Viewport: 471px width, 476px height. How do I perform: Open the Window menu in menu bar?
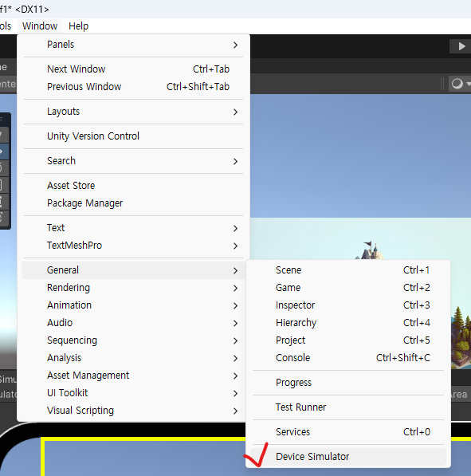click(x=40, y=26)
